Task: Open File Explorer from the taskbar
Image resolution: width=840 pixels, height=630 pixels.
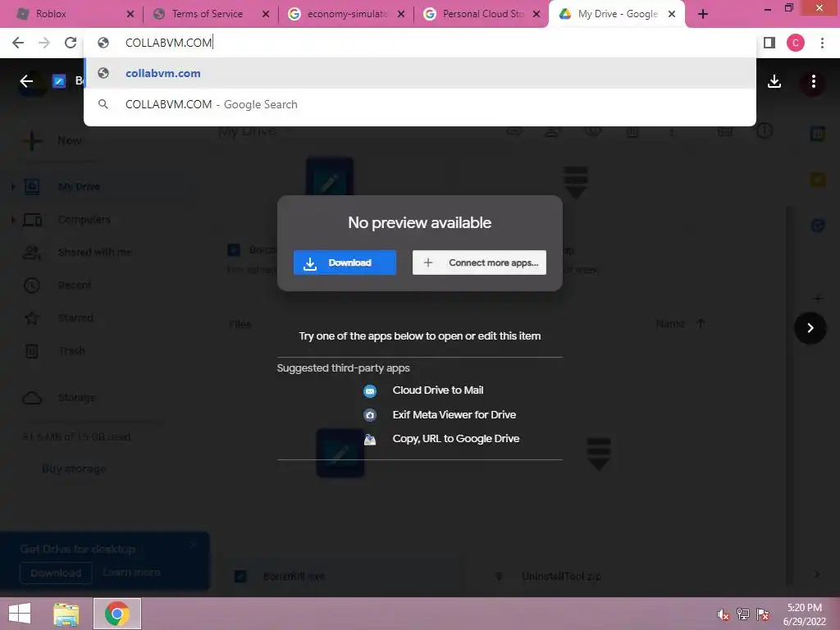Action: click(x=66, y=614)
